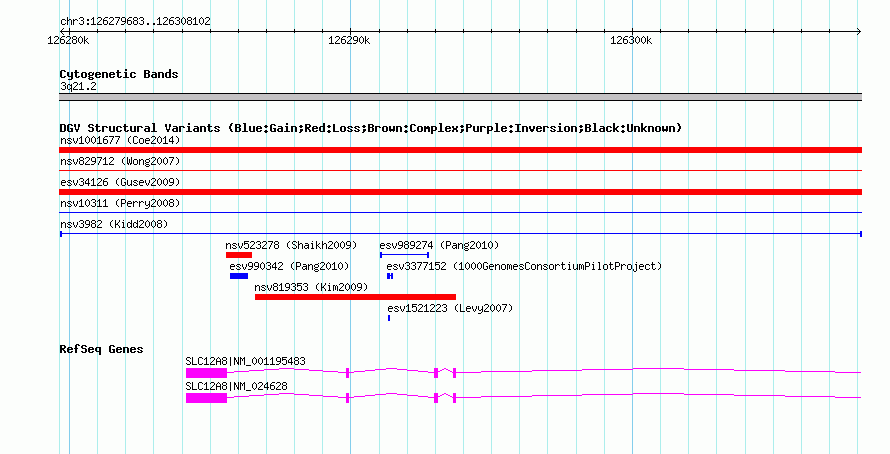
Task: Open the DGV Structural Variants track title
Action: click(x=371, y=128)
